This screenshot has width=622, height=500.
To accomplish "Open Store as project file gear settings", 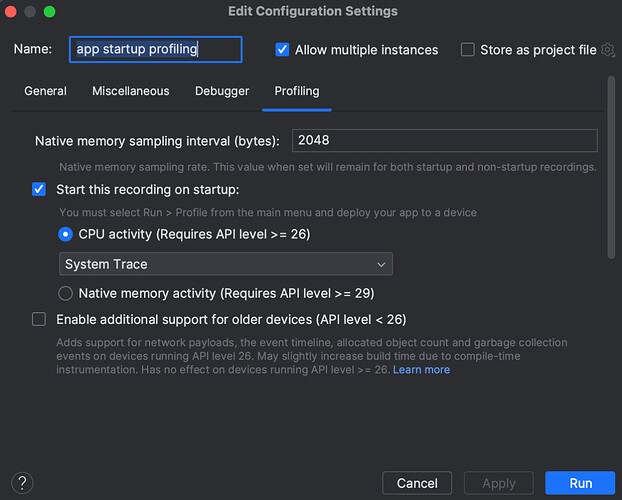I will [607, 50].
